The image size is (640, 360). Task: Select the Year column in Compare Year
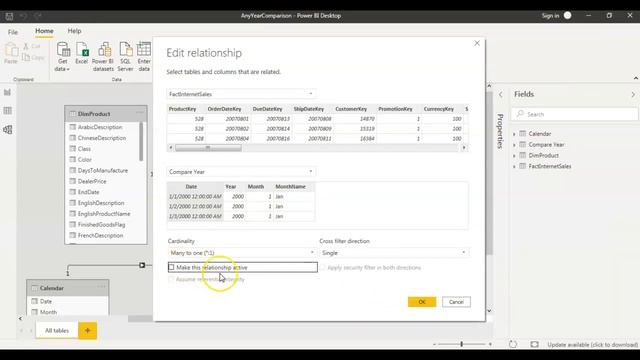(x=231, y=187)
